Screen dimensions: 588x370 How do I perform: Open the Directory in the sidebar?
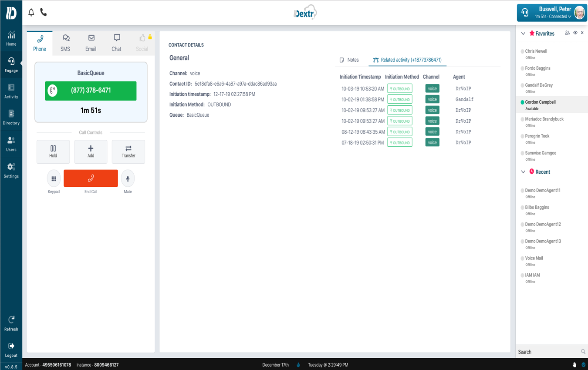coord(11,118)
